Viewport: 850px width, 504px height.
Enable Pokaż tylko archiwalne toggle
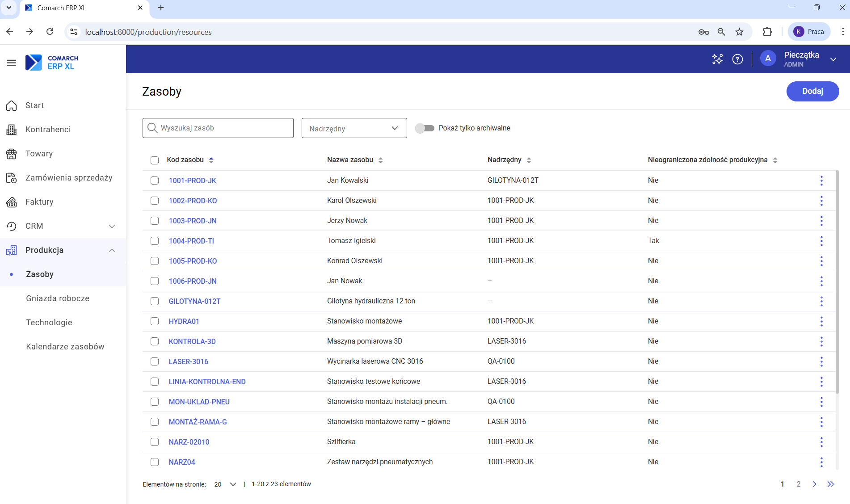pos(425,128)
